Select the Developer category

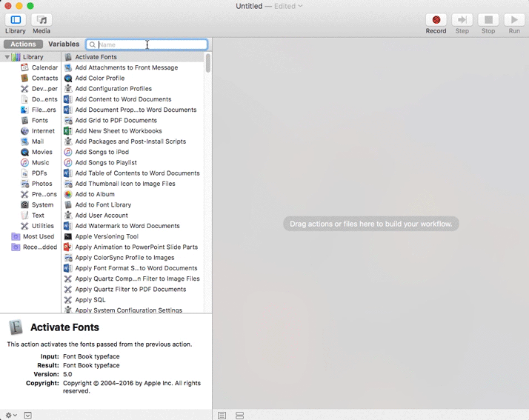39,89
